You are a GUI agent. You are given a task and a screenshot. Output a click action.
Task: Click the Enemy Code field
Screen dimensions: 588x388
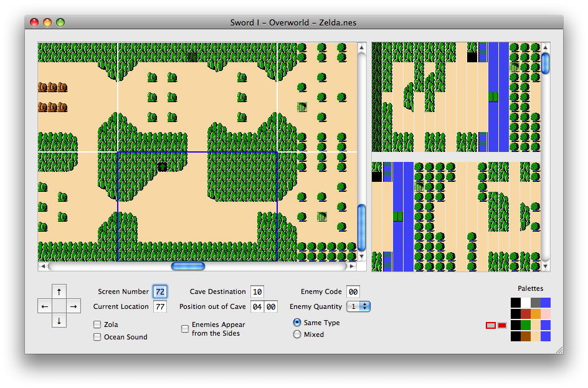(353, 291)
